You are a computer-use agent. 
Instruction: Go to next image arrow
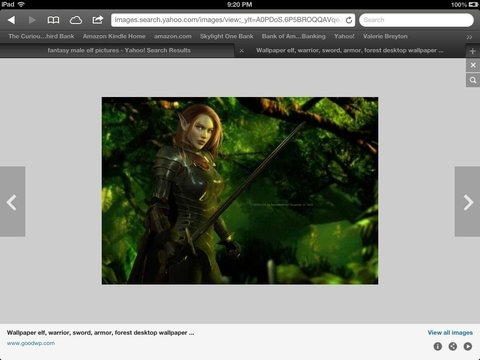coord(468,202)
